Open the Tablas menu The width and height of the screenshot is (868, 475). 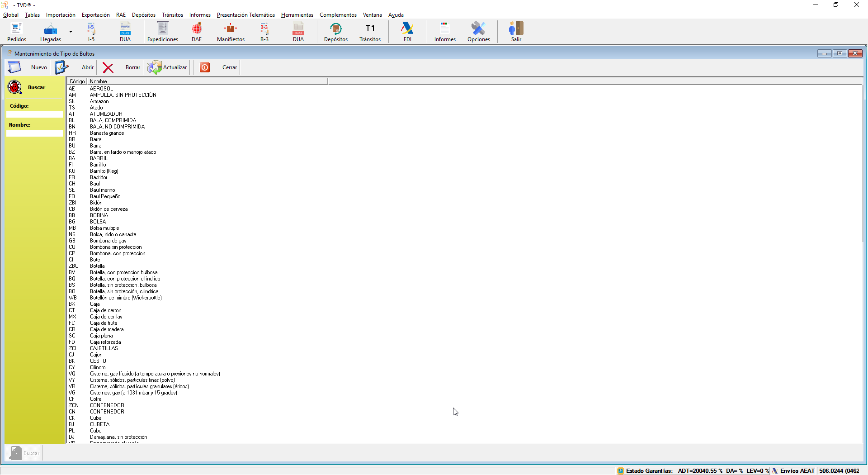(x=32, y=15)
